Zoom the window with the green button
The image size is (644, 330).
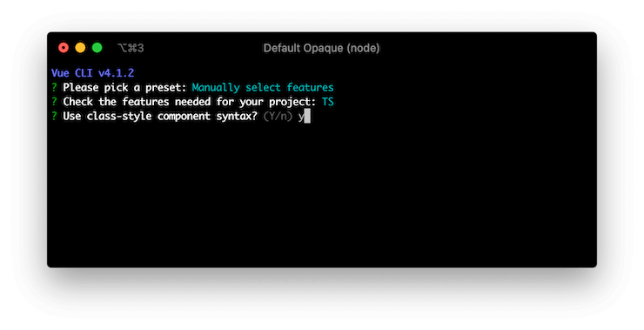click(x=97, y=48)
